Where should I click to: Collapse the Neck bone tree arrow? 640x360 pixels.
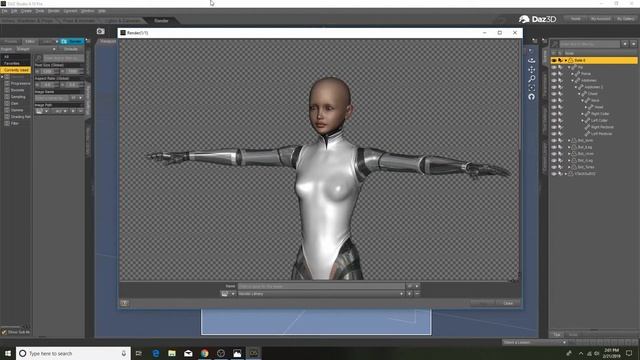(582, 100)
